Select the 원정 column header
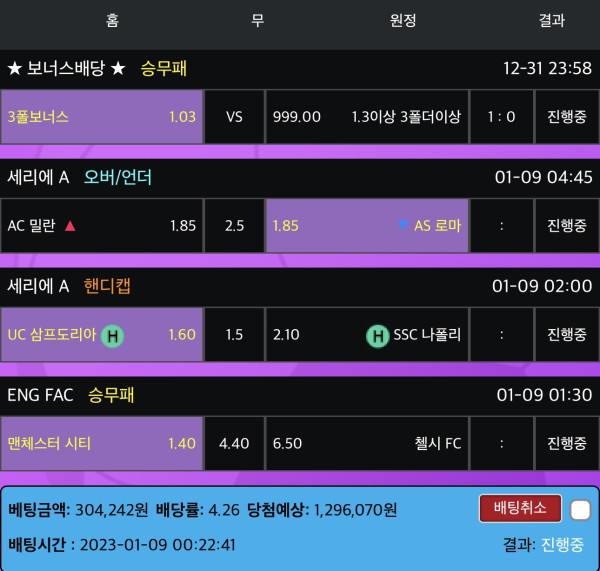Image resolution: width=600 pixels, height=571 pixels. point(403,20)
